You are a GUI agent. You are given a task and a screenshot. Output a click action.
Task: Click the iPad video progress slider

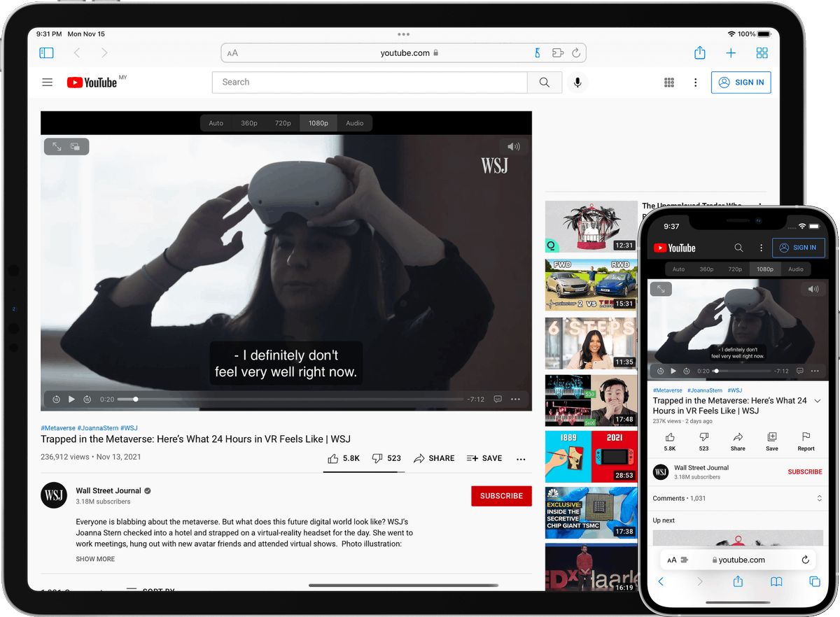[290, 399]
